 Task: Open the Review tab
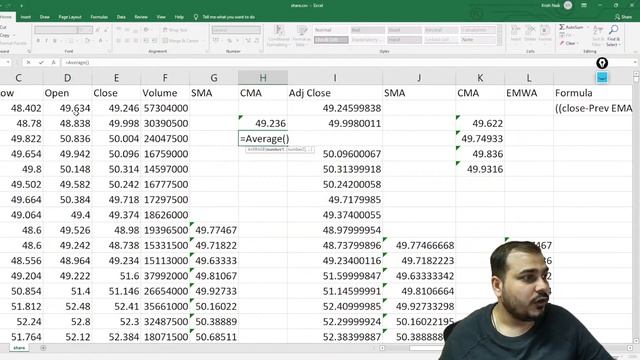coord(141,17)
